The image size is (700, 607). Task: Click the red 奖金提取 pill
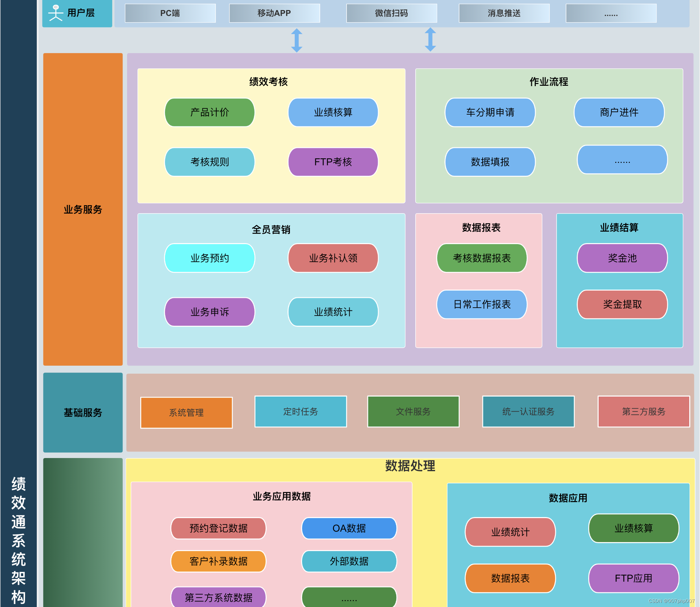click(623, 305)
